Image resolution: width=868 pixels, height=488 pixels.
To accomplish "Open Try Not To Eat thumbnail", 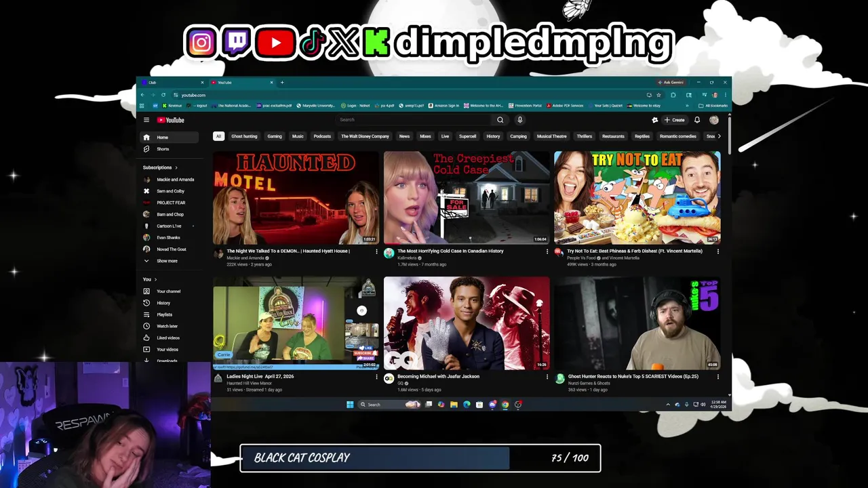I will (637, 197).
